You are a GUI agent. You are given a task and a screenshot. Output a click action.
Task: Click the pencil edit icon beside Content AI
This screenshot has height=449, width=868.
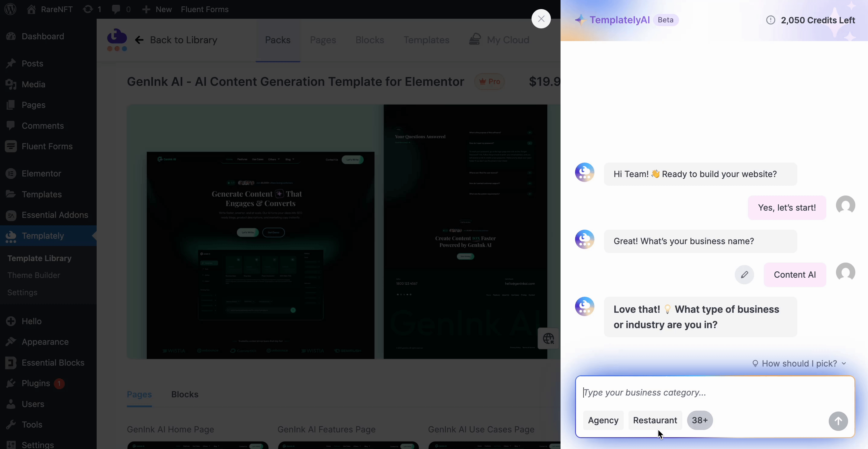point(744,274)
